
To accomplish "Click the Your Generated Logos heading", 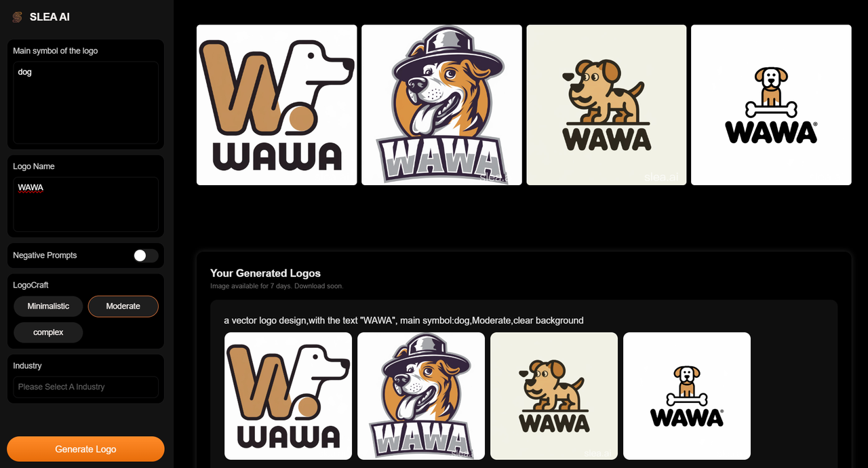I will (265, 273).
